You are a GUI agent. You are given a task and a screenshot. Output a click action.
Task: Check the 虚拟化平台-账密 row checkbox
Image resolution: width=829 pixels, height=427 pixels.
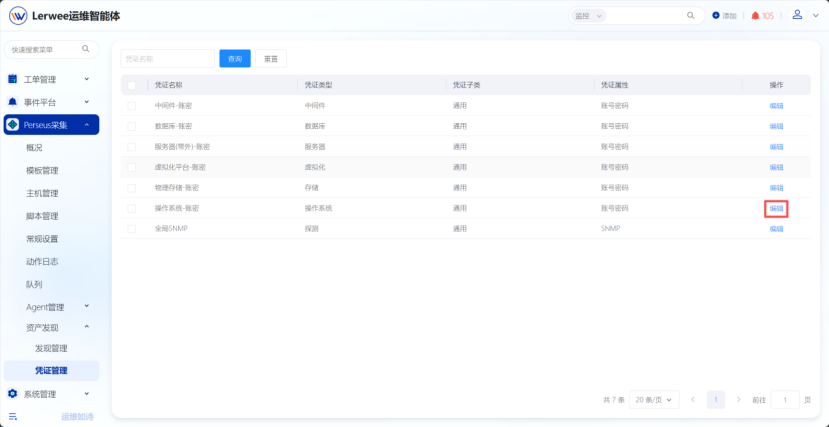tap(132, 168)
